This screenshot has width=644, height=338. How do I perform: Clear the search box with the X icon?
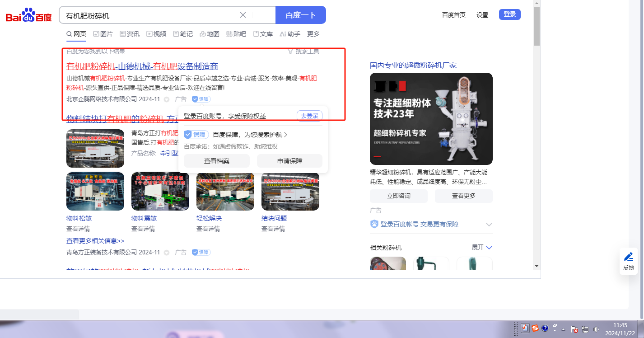pos(243,15)
